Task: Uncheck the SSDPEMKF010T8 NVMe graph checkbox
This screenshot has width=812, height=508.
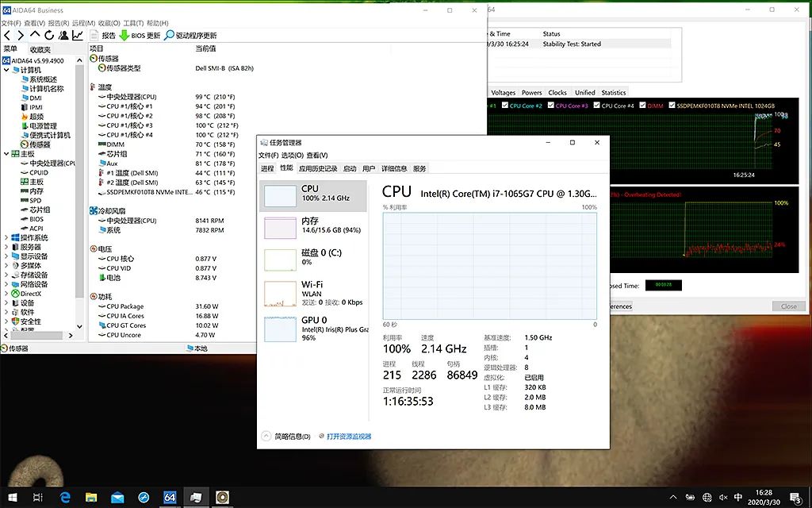Action: 672,106
